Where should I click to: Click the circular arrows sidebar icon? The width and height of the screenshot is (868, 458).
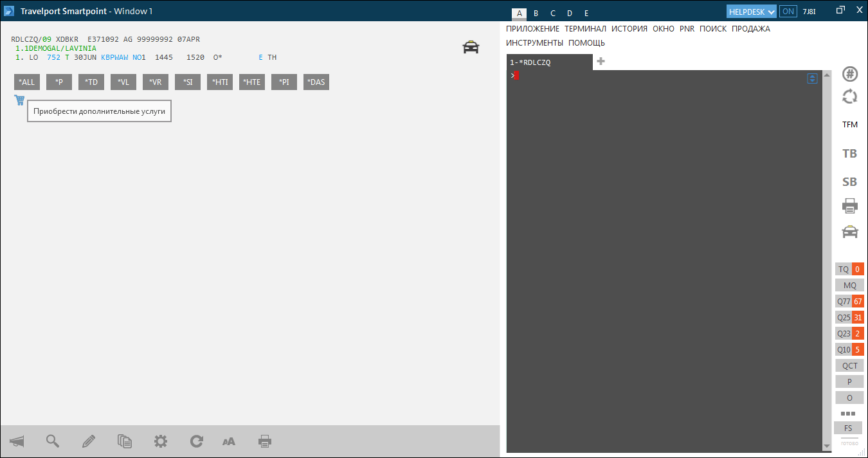[850, 96]
